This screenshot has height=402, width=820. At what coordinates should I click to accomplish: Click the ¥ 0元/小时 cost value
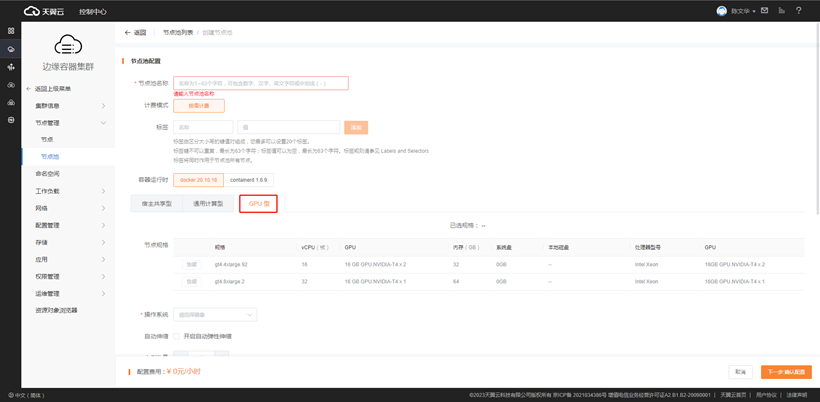coord(184,372)
